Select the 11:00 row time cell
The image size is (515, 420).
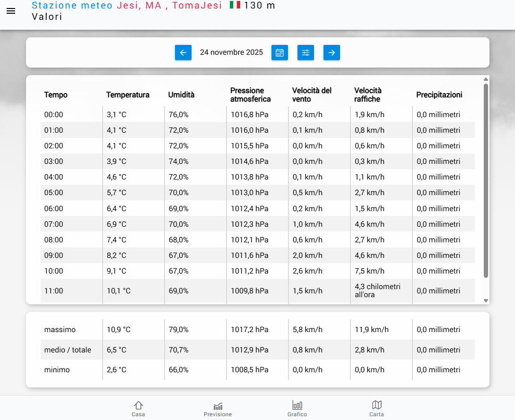pyautogui.click(x=53, y=291)
